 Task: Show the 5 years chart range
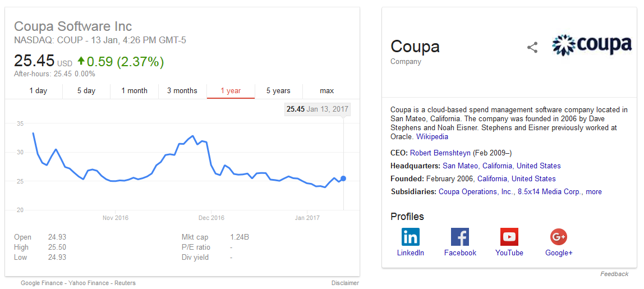coord(278,91)
